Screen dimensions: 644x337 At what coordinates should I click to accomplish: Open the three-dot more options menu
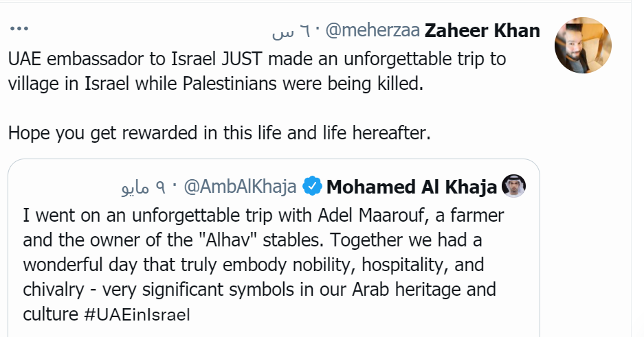pyautogui.click(x=19, y=30)
